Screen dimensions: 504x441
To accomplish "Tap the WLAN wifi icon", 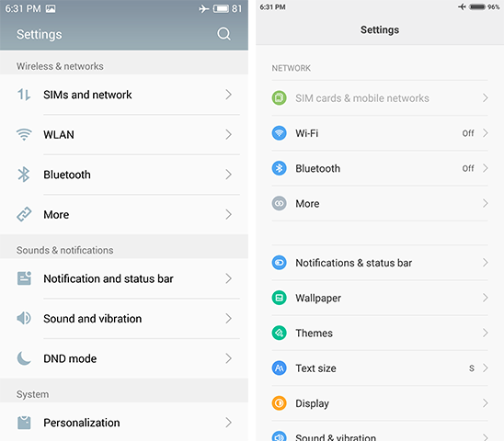I will (24, 134).
